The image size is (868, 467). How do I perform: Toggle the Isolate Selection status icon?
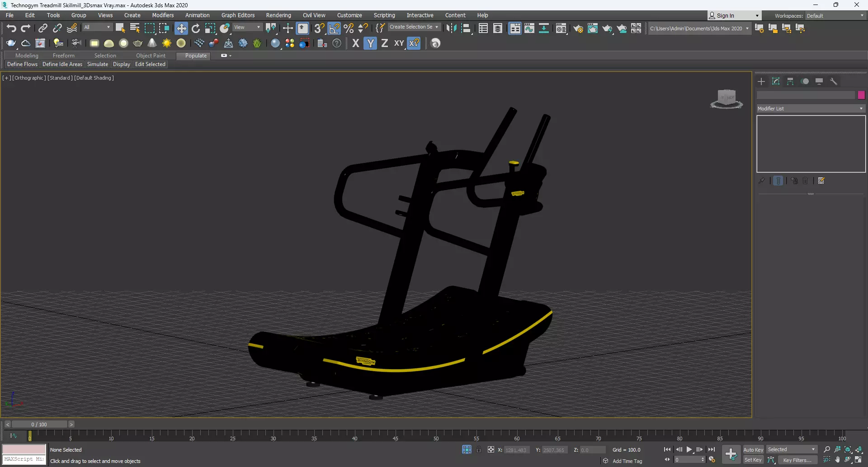point(467,449)
